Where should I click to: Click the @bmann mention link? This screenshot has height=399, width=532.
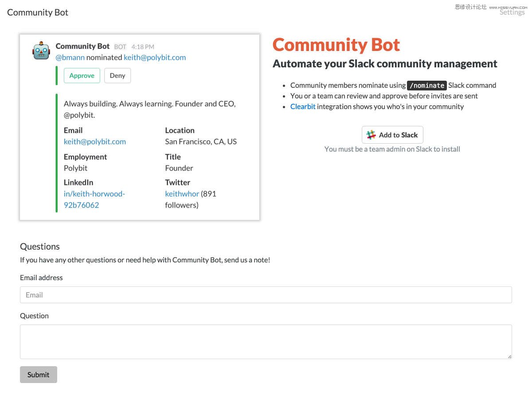70,57
